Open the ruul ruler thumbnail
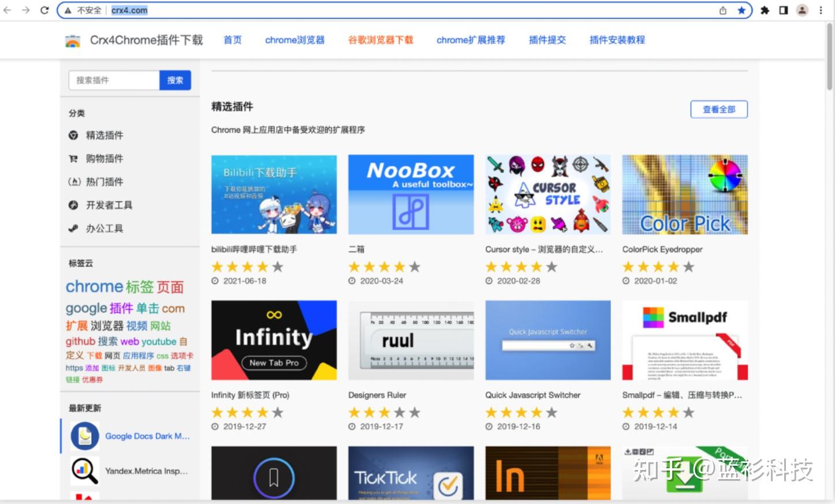 [411, 340]
